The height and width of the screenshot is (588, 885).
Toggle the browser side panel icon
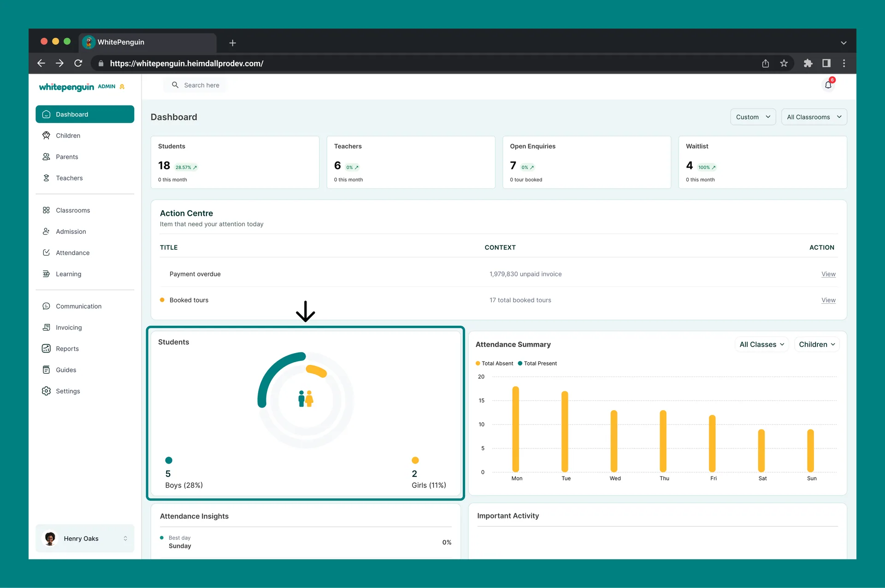click(826, 63)
